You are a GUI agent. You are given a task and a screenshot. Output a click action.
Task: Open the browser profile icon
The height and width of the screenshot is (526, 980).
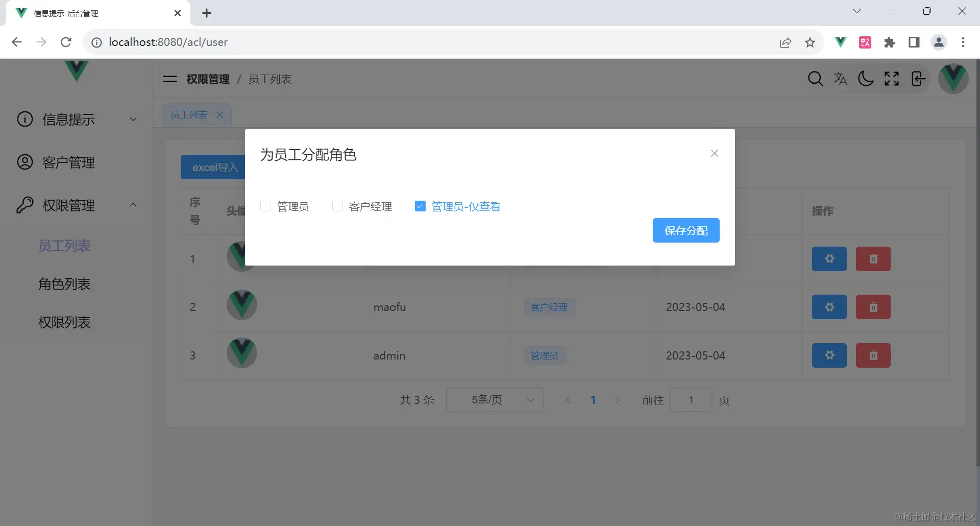coord(939,42)
